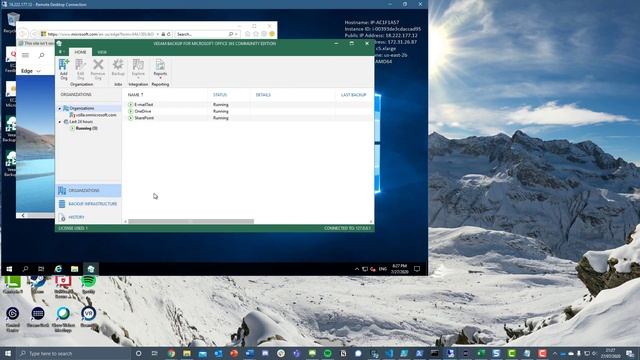Click the Internet Explorer favorites star icon
The height and width of the screenshot is (360, 640).
pyautogui.click(x=256, y=34)
